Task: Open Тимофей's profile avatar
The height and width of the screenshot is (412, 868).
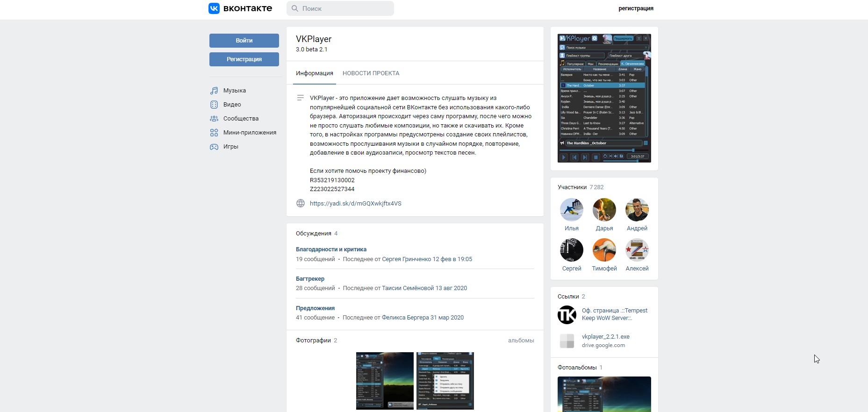Action: 604,250
